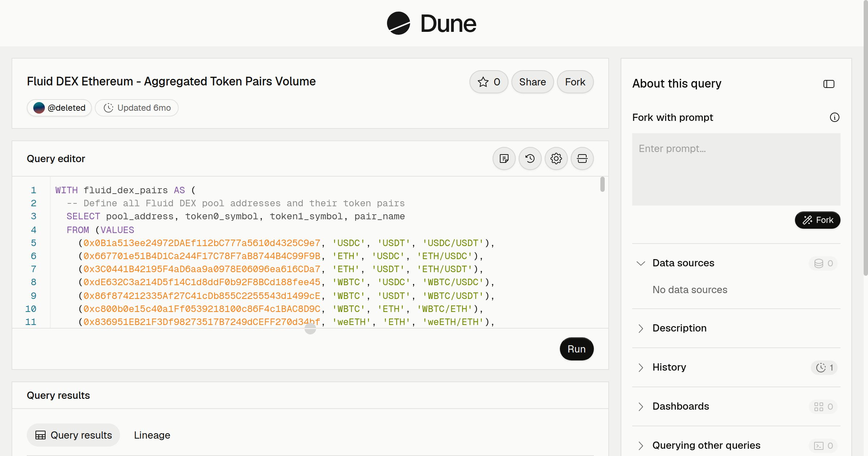Click the page vertical scrollbar

point(865,138)
